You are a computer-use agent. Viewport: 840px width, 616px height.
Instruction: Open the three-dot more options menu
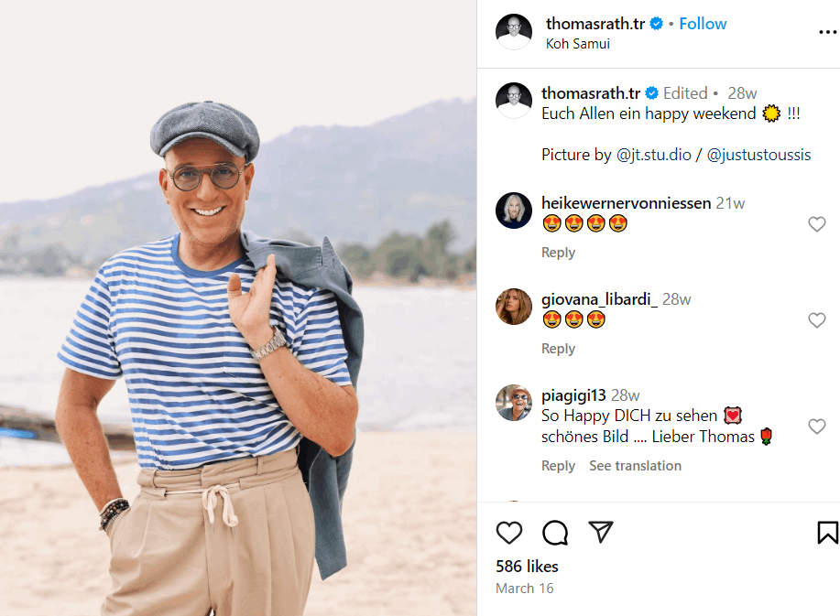827,31
